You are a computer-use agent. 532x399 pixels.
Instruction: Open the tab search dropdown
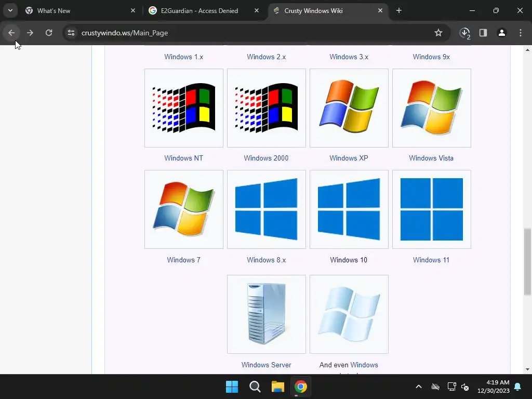click(10, 10)
